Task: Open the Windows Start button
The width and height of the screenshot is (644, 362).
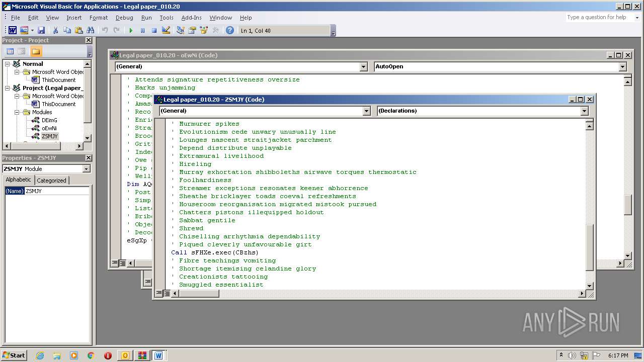Action: pyautogui.click(x=14, y=355)
